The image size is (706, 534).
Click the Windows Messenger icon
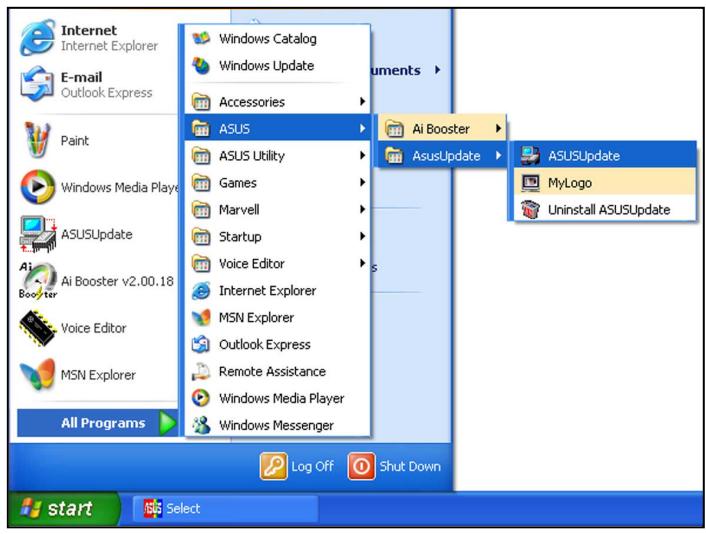click(x=201, y=425)
